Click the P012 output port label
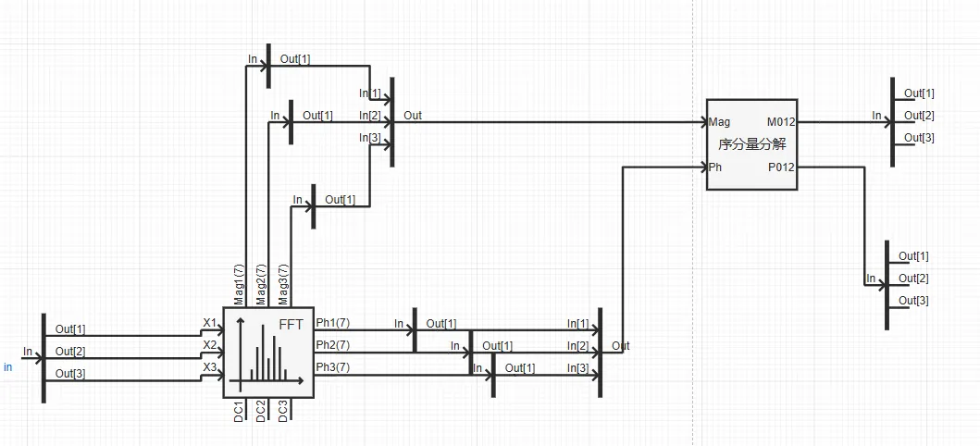 (x=780, y=167)
